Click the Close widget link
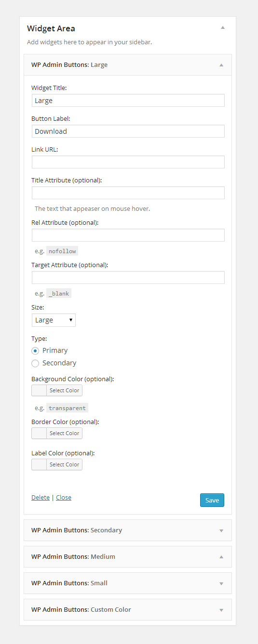This screenshot has width=258, height=644. coord(64,497)
